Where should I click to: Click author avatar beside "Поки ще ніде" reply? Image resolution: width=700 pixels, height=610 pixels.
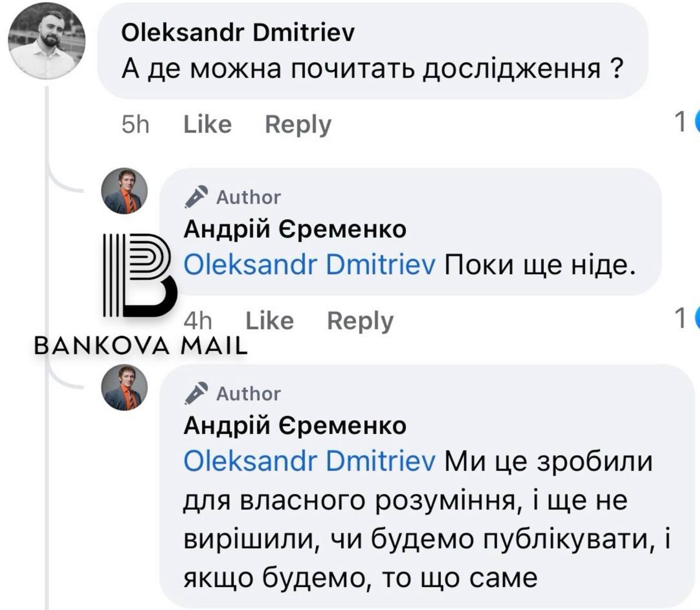point(125,190)
